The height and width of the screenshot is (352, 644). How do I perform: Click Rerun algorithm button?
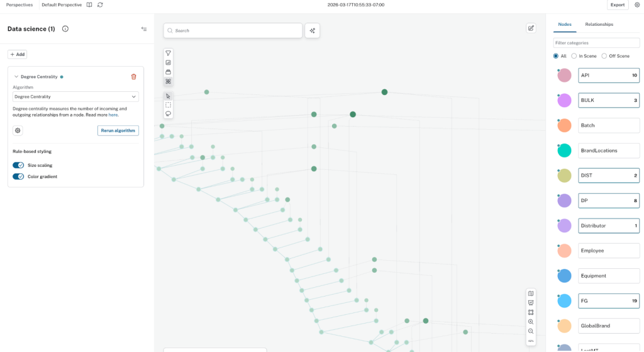point(118,130)
